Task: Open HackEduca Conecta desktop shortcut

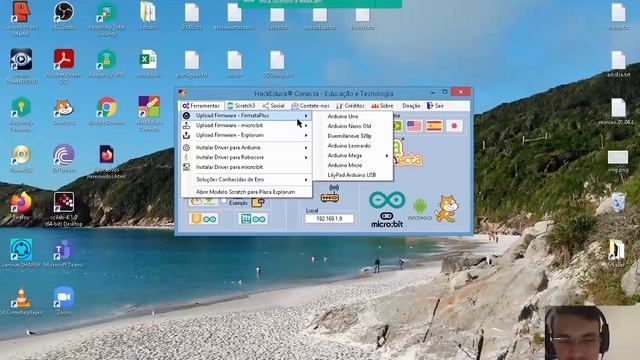Action: (149, 113)
